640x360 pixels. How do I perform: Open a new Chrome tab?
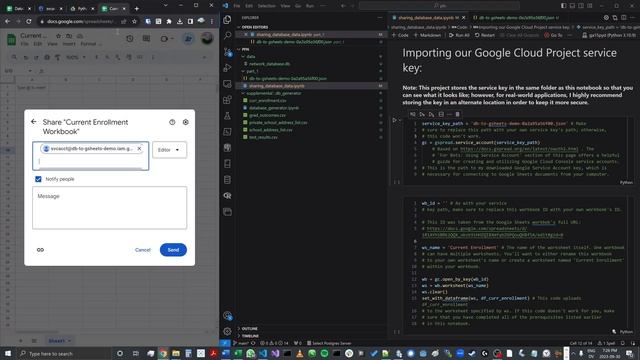(137, 8)
